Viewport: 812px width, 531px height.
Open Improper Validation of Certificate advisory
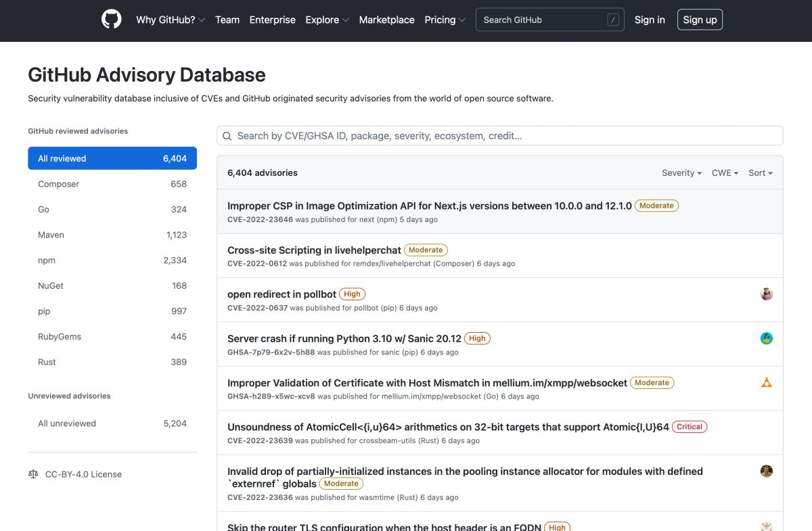point(428,383)
